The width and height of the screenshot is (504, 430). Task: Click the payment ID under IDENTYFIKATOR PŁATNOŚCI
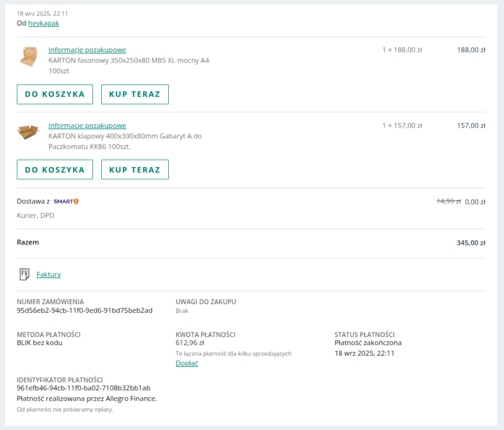(83, 388)
